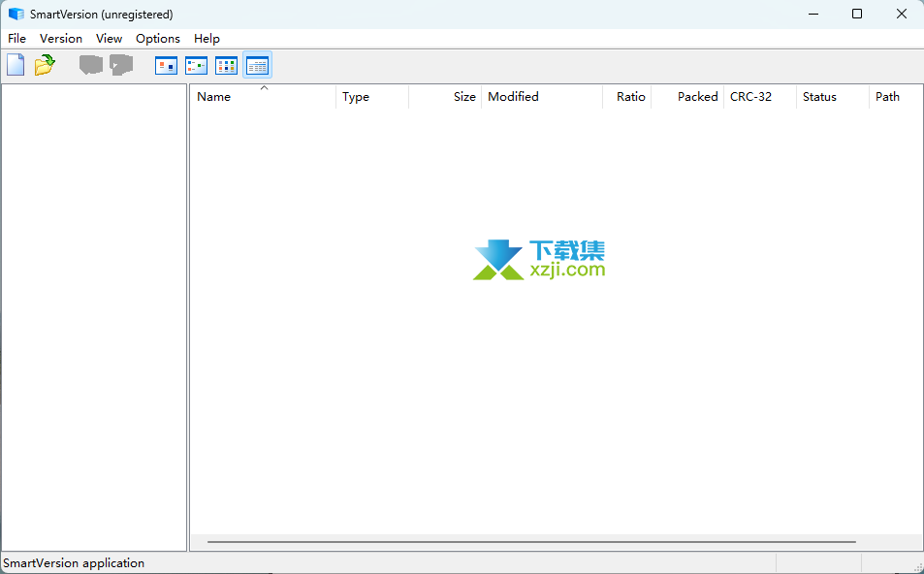The width and height of the screenshot is (924, 574).
Task: Switch to list view mode
Action: [226, 65]
